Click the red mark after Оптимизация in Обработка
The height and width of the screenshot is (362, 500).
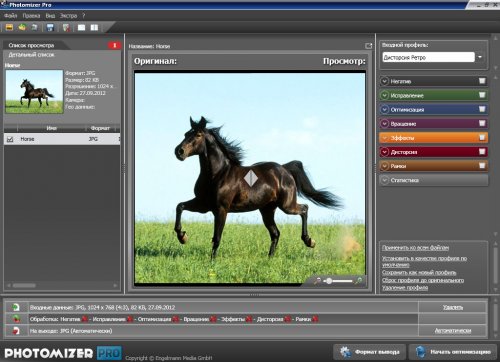176,319
